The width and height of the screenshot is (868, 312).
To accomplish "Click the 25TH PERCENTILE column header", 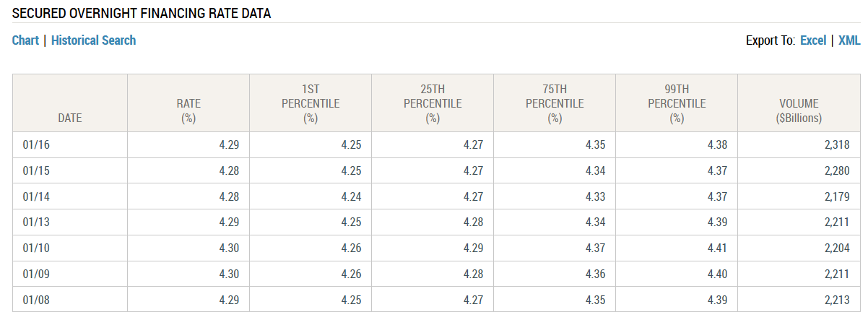I will [x=433, y=103].
